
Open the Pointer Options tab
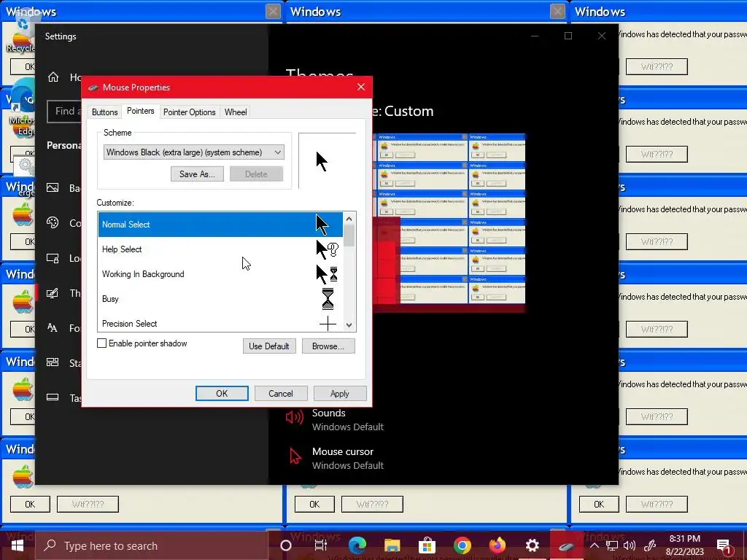point(189,112)
